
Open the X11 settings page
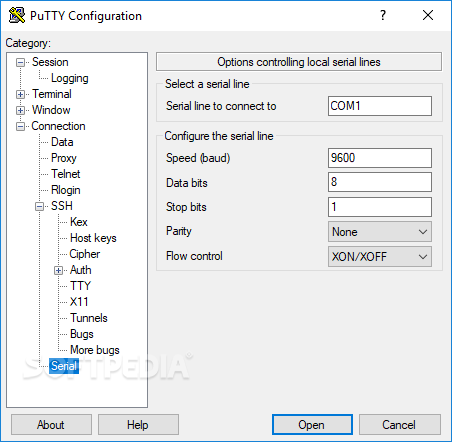click(x=79, y=302)
